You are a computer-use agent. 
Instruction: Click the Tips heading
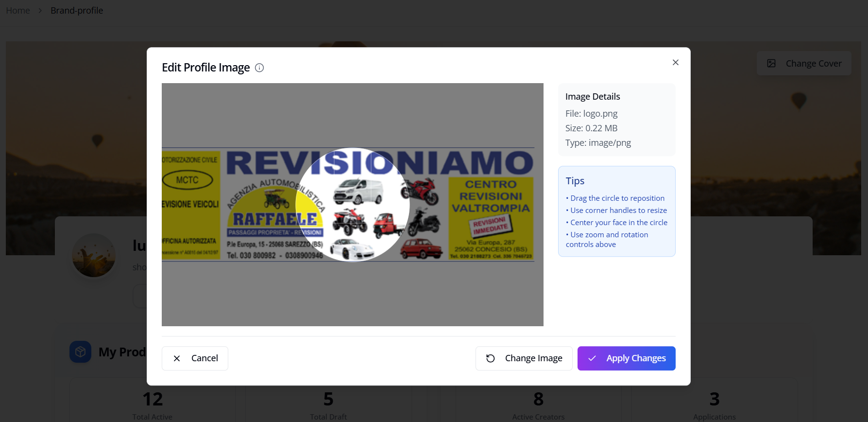pyautogui.click(x=575, y=181)
